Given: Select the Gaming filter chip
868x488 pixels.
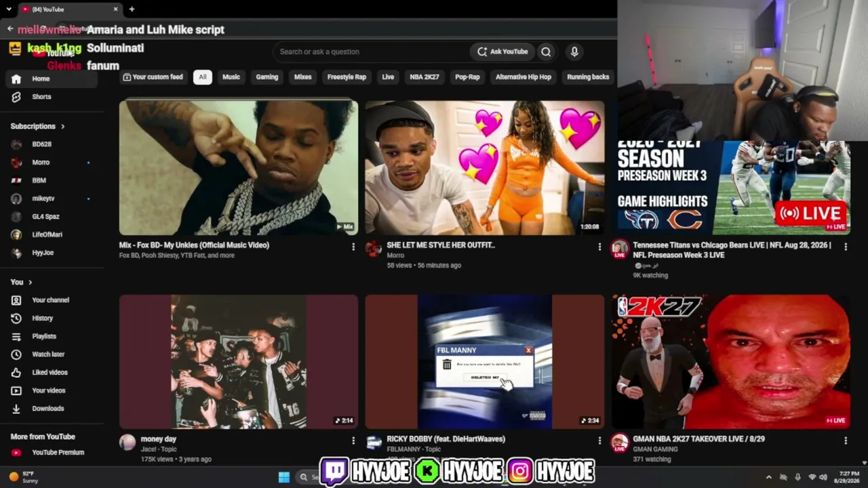Looking at the screenshot, I should point(267,77).
